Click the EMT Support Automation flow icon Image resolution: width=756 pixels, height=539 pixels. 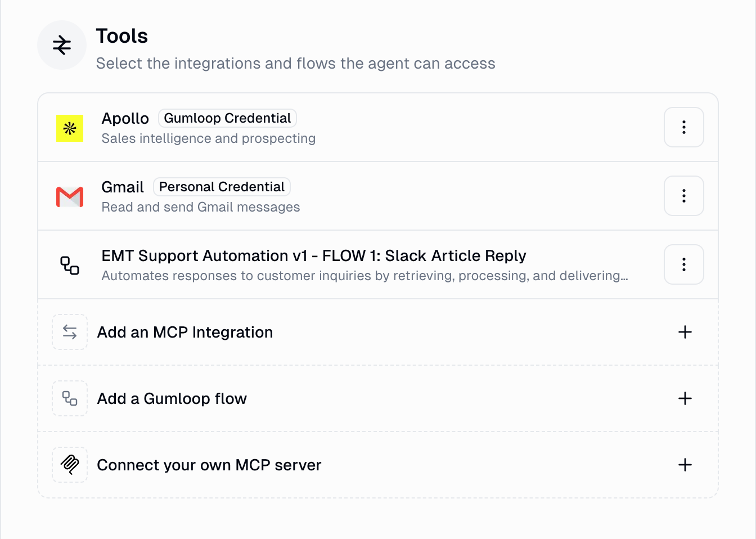click(70, 265)
